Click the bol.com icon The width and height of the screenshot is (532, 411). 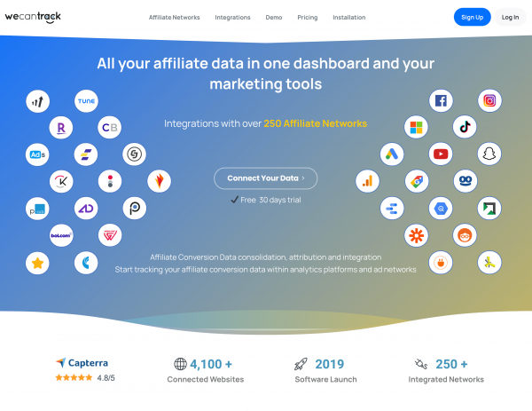click(x=61, y=235)
